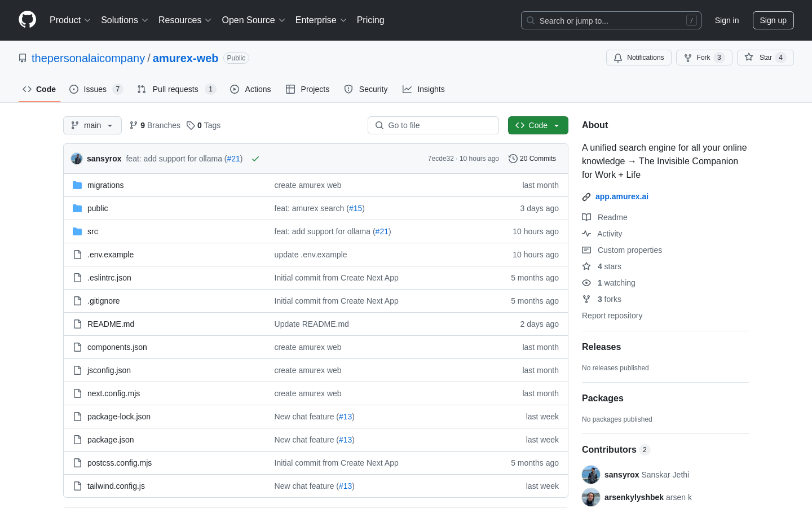This screenshot has width=812, height=508.
Task: Open arsenkylyshbek contributor avatar
Action: click(591, 497)
